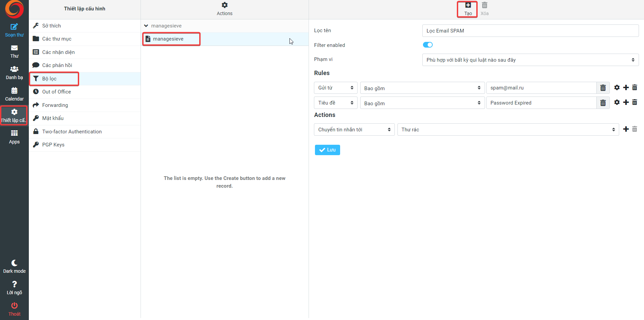Open Thư rác folder dropdown
The width and height of the screenshot is (644, 320).
tap(508, 130)
